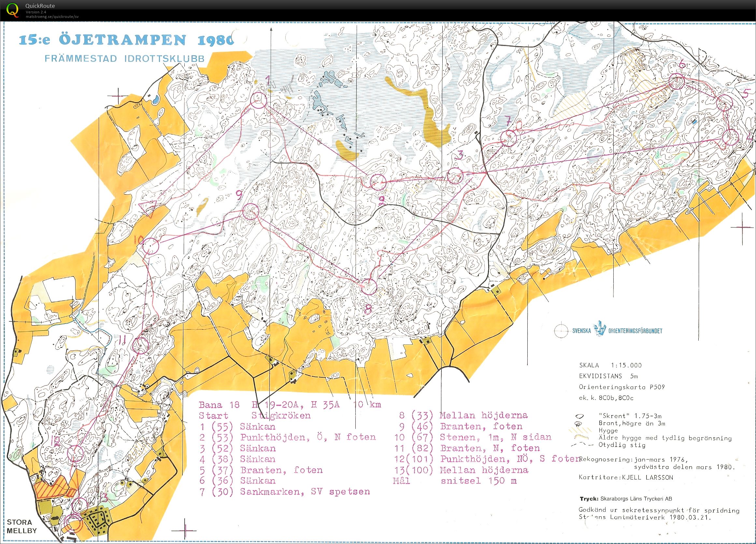The image size is (756, 544).
Task: Click the 'STORA MELLBY' place label
Action: pos(22,526)
